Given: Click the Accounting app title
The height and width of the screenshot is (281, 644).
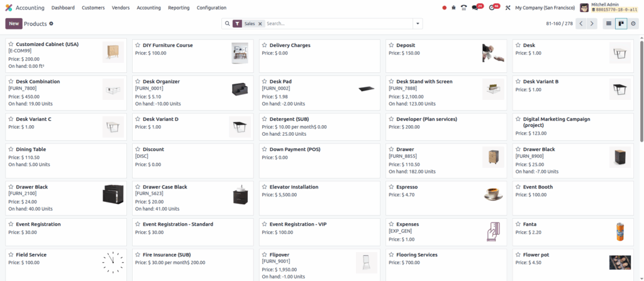Looking at the screenshot, I should point(30,8).
